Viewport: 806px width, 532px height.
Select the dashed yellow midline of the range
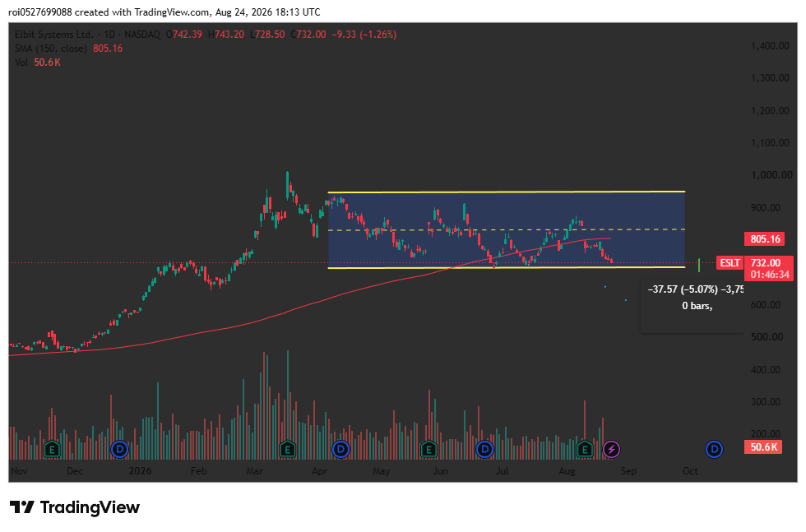(507, 229)
